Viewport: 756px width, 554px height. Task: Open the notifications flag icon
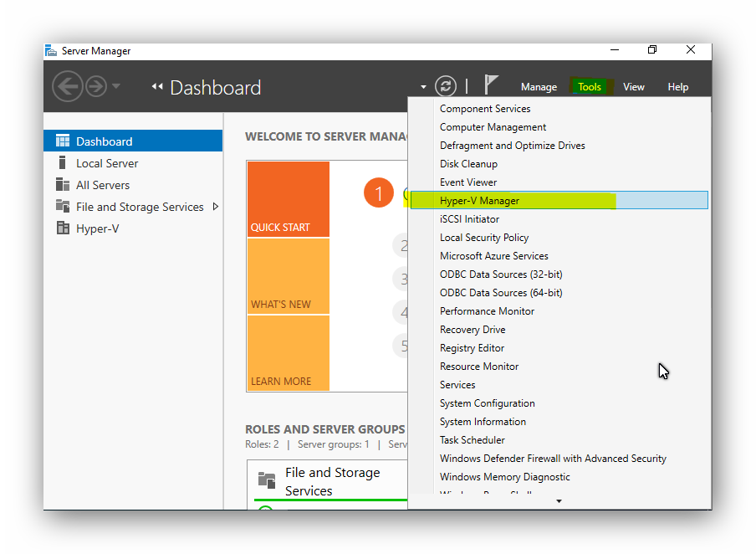click(491, 85)
